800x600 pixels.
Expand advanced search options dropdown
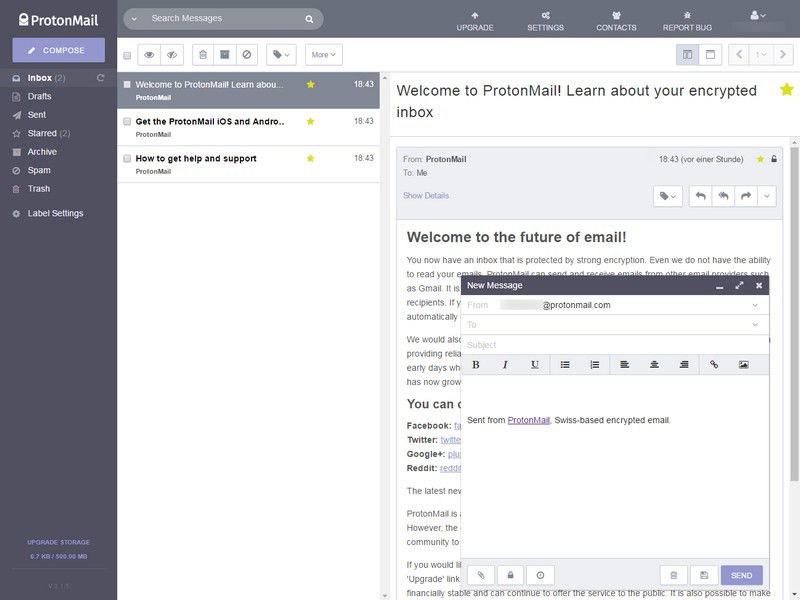[134, 19]
